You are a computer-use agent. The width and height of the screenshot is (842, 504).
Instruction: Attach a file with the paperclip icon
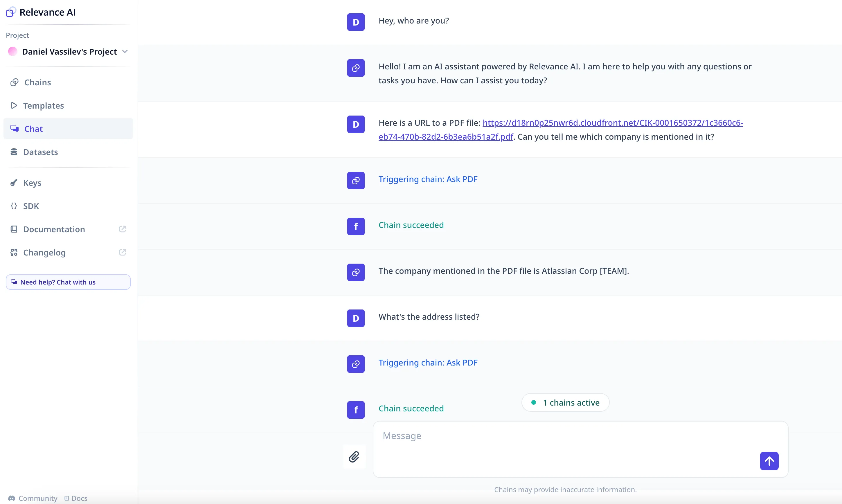coord(354,456)
